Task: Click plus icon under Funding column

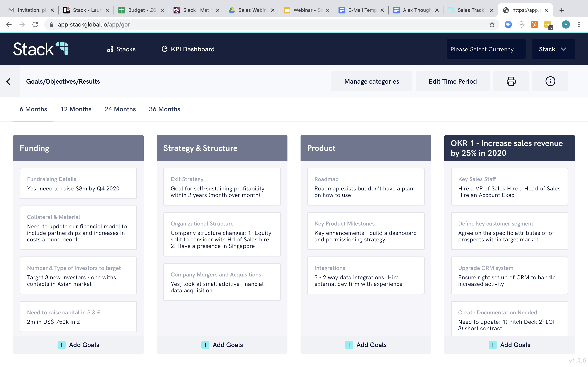Action: [61, 345]
